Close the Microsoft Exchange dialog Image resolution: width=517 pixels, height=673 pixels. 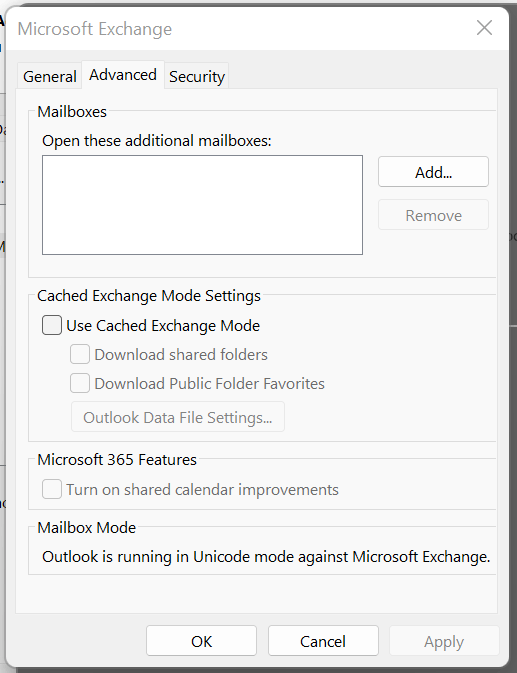tap(484, 28)
